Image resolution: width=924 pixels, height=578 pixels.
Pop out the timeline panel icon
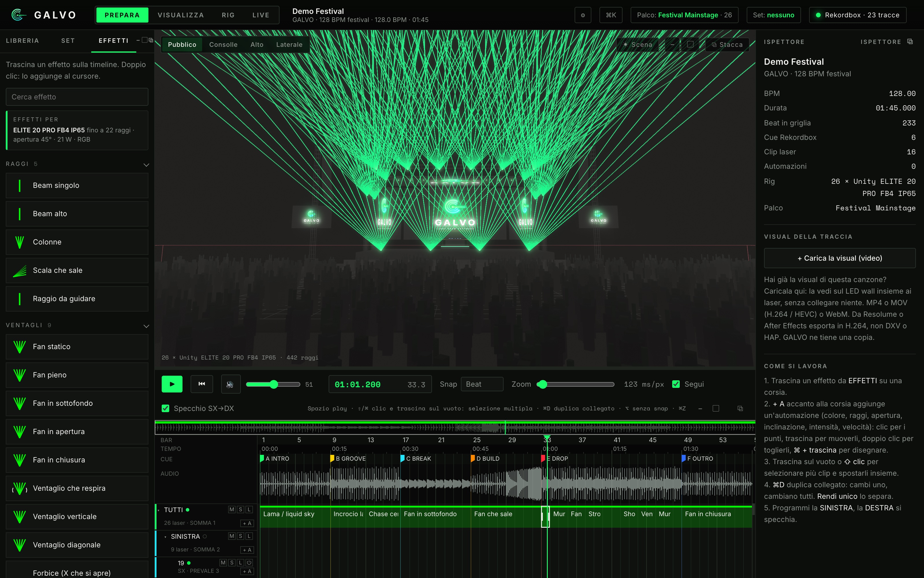tap(740, 409)
